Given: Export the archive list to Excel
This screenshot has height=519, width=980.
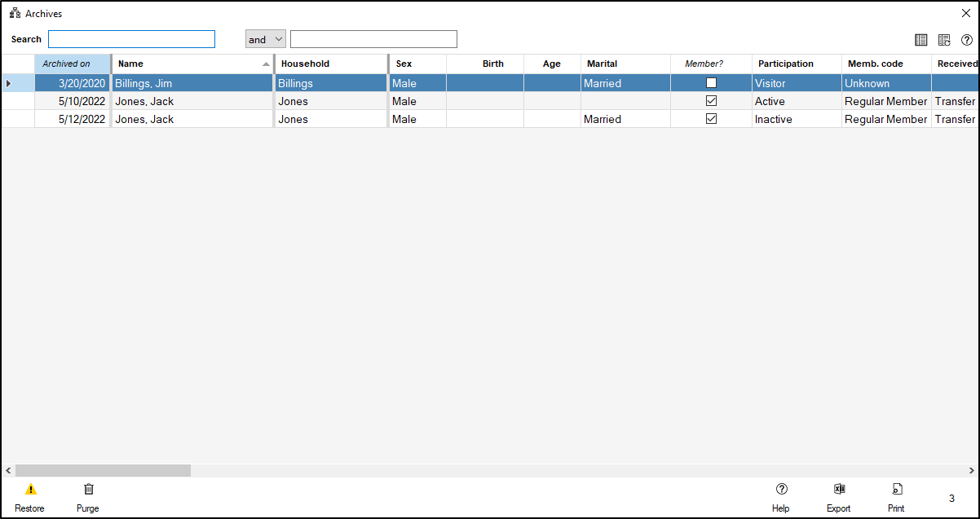Looking at the screenshot, I should click(839, 490).
